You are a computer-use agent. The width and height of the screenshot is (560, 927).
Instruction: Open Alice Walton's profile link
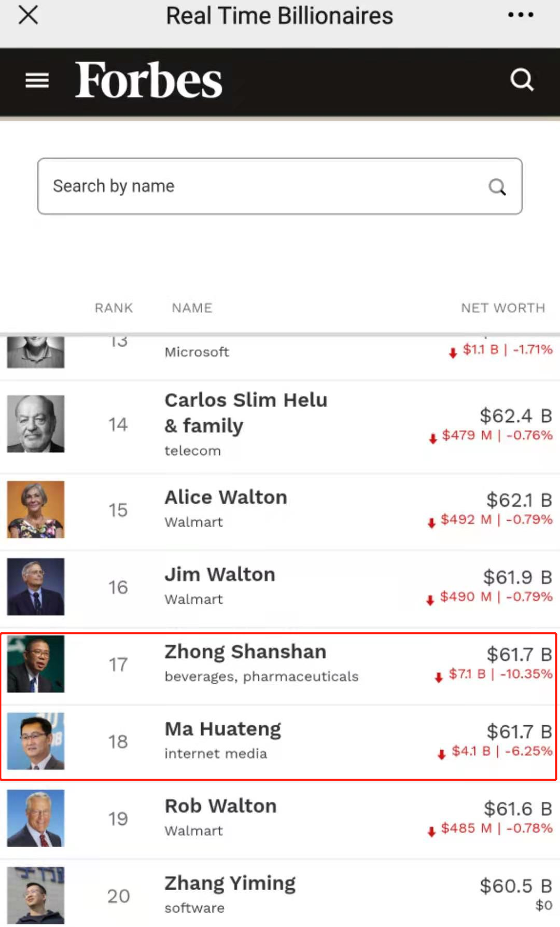226,497
